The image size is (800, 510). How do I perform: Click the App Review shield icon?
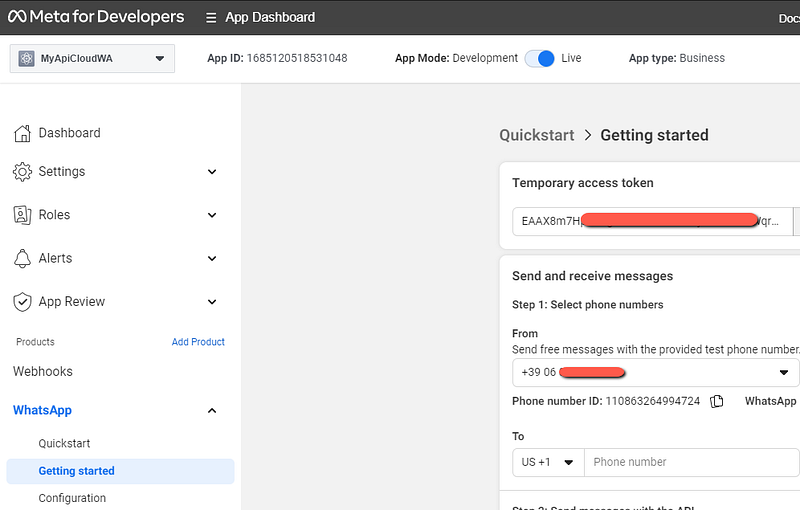point(22,301)
